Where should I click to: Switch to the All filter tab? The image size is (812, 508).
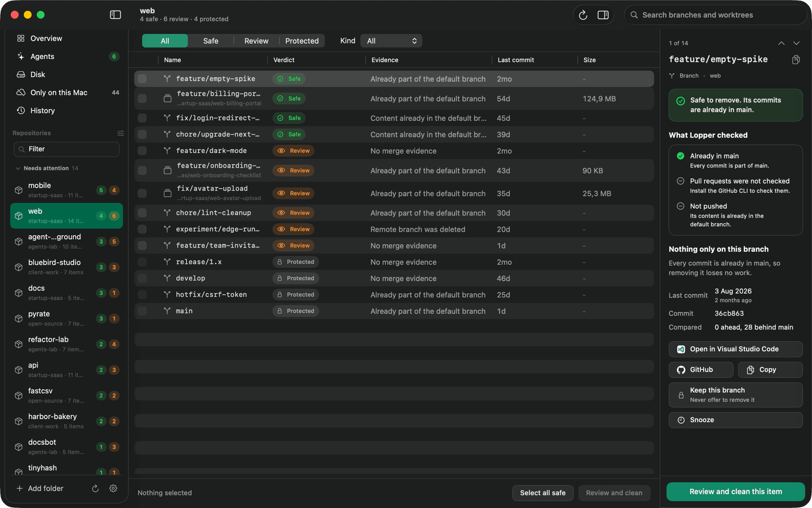(x=165, y=41)
